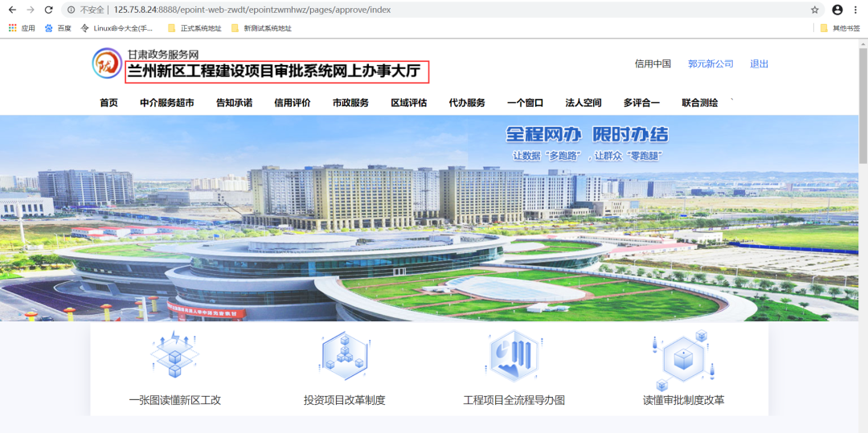Bookmark this page with star icon
This screenshot has width=868, height=433.
(x=814, y=10)
